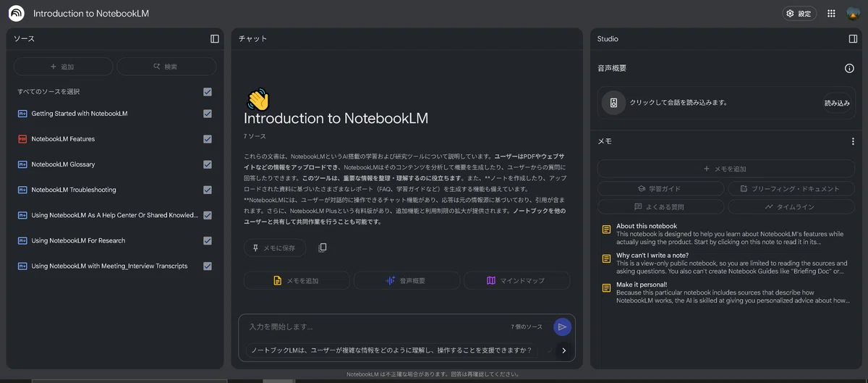
Task: Generate 音声概要 from chat
Action: 407,280
